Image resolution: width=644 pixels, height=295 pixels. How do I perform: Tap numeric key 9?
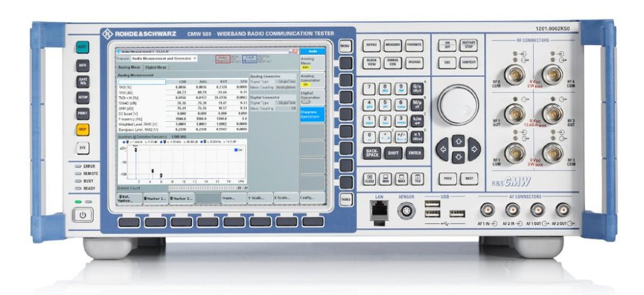click(401, 89)
